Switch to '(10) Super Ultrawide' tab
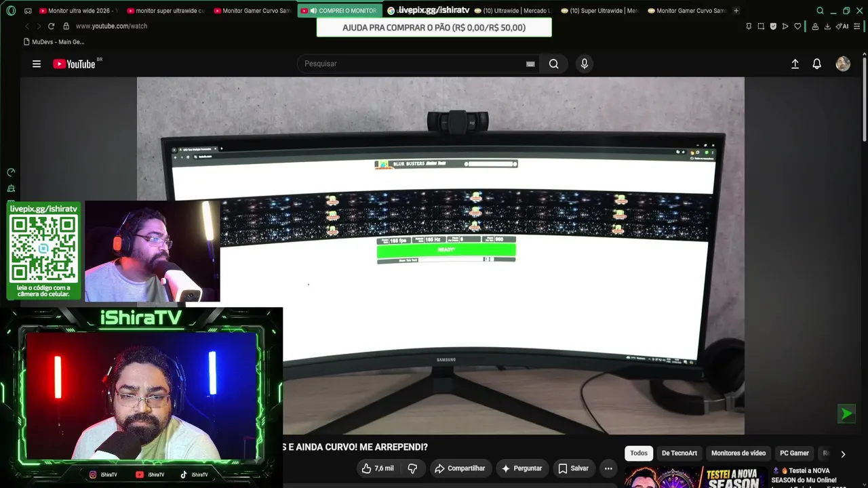The width and height of the screenshot is (868, 488). [x=599, y=11]
